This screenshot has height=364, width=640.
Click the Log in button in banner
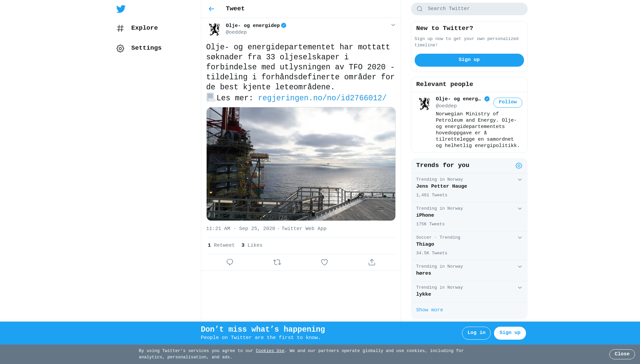(476, 333)
